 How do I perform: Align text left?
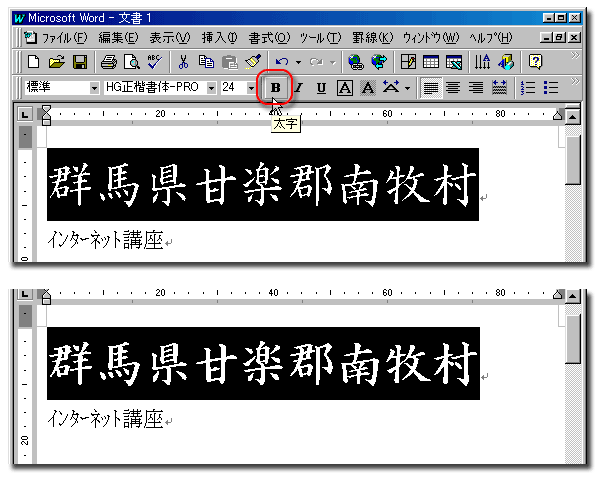tap(431, 88)
